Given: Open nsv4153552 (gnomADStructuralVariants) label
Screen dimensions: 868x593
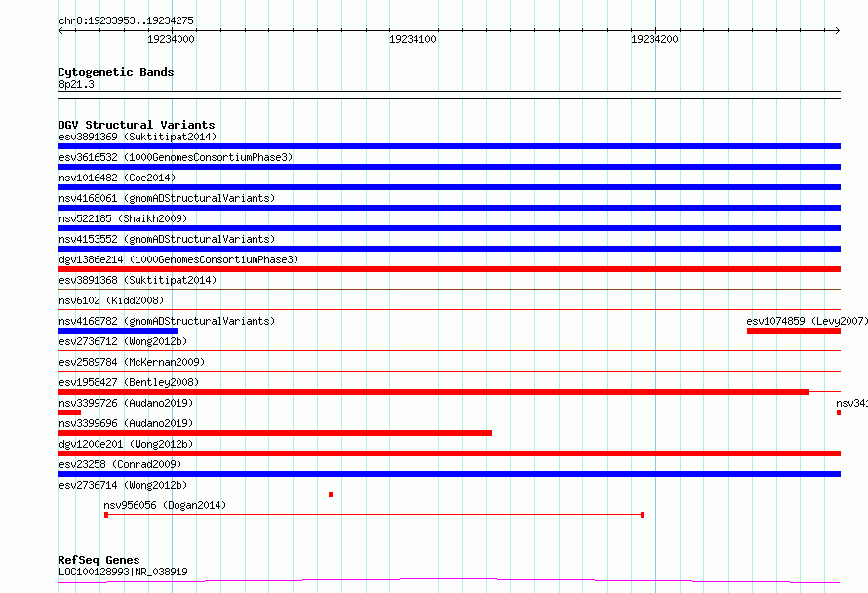Looking at the screenshot, I should click(167, 239).
